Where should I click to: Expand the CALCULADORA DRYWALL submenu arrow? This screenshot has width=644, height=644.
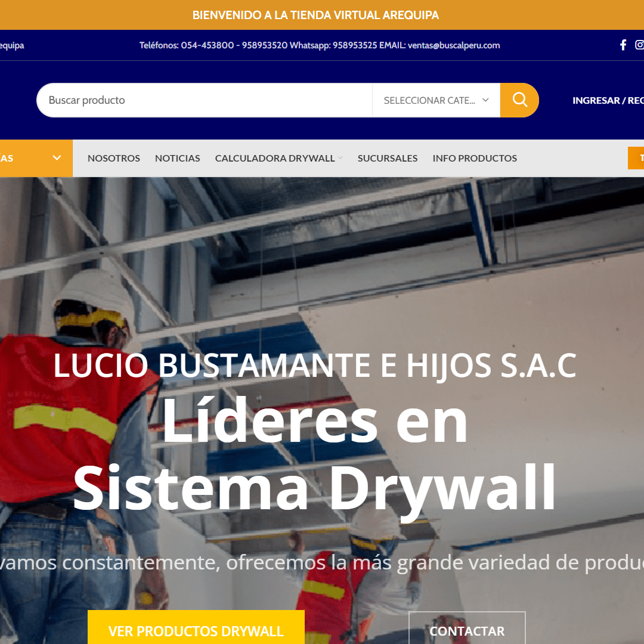340,159
